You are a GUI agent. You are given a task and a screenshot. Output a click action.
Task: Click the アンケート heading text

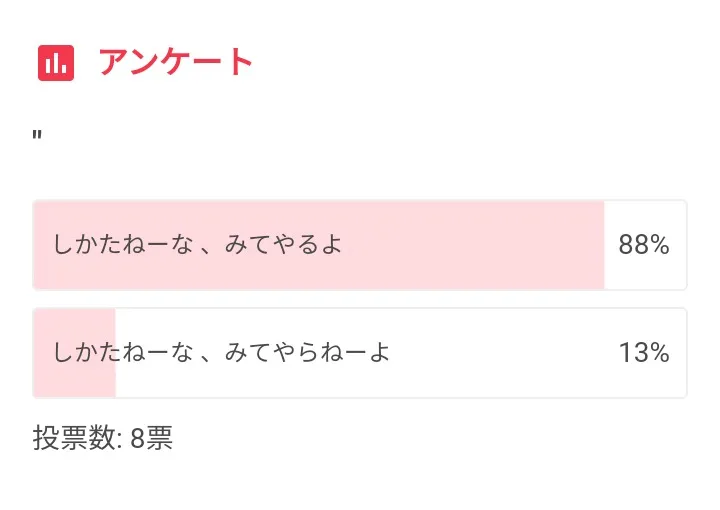coord(176,62)
